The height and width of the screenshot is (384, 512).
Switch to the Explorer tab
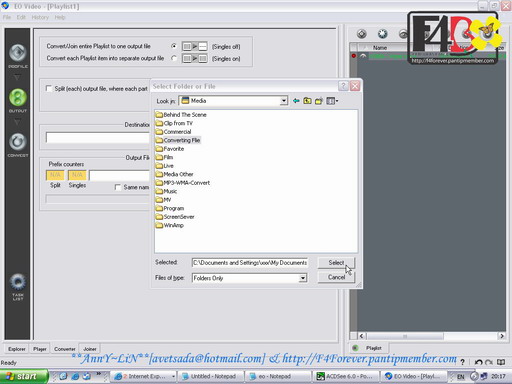pos(17,349)
